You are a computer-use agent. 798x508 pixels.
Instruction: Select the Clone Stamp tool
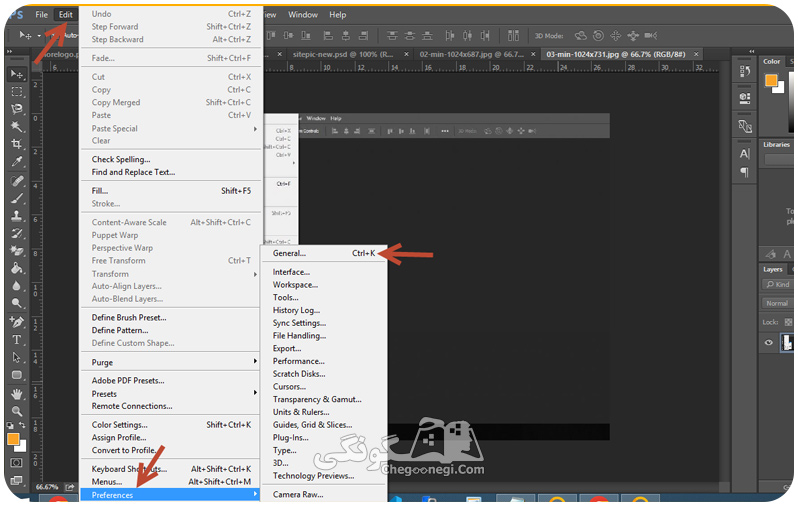click(x=17, y=216)
